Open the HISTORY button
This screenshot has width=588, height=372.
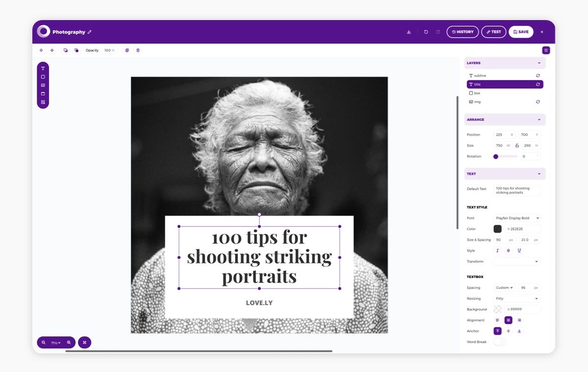(x=463, y=32)
